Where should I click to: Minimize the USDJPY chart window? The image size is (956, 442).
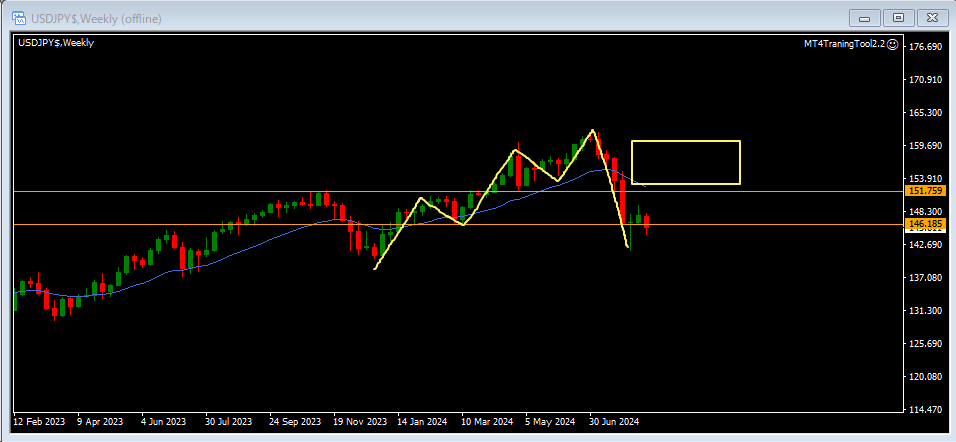(864, 17)
